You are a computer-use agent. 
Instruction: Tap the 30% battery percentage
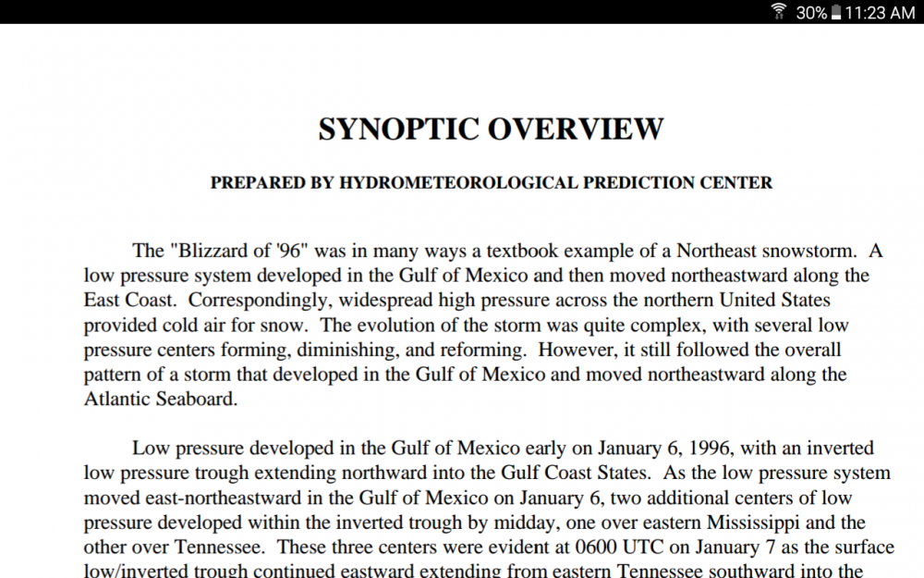(x=811, y=12)
